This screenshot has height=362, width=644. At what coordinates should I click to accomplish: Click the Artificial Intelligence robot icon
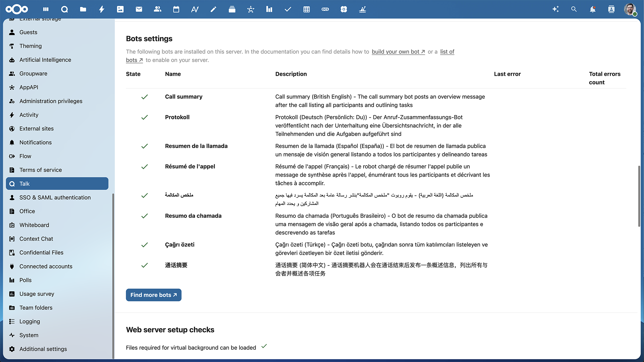12,60
